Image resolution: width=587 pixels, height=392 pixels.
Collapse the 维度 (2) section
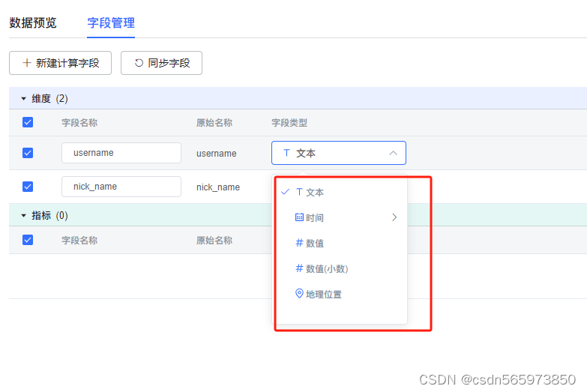click(x=23, y=99)
